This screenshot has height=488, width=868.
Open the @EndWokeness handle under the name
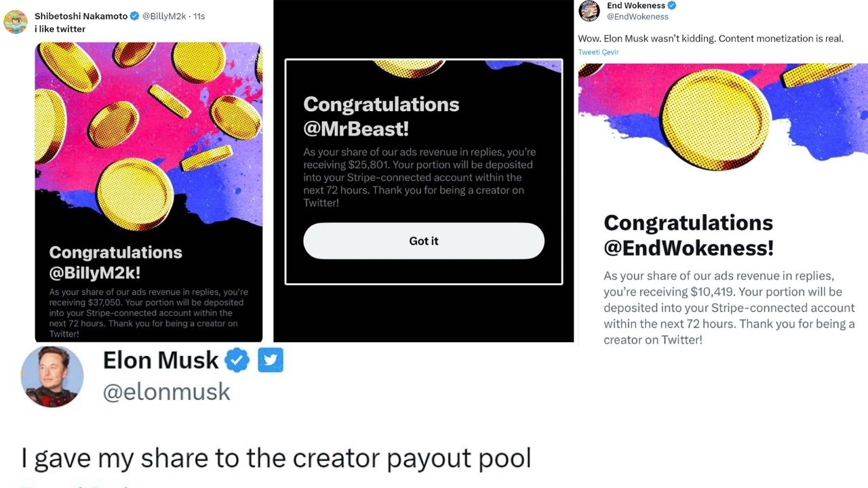pyautogui.click(x=637, y=17)
